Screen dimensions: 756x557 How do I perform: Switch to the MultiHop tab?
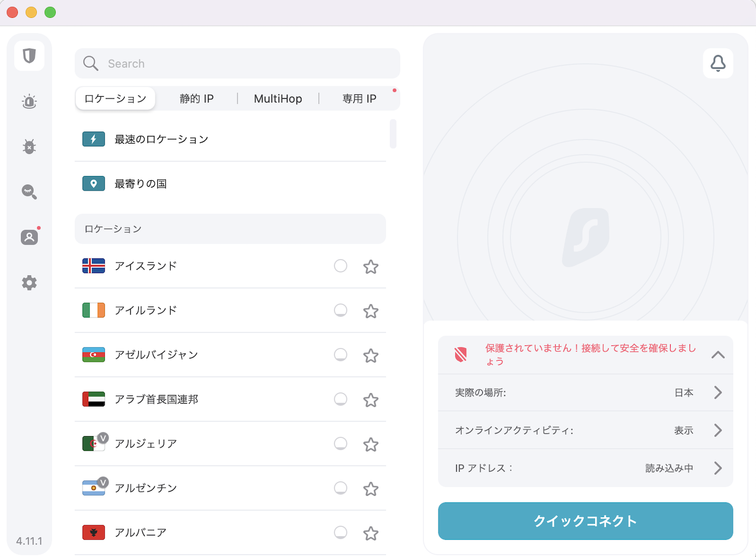[278, 98]
